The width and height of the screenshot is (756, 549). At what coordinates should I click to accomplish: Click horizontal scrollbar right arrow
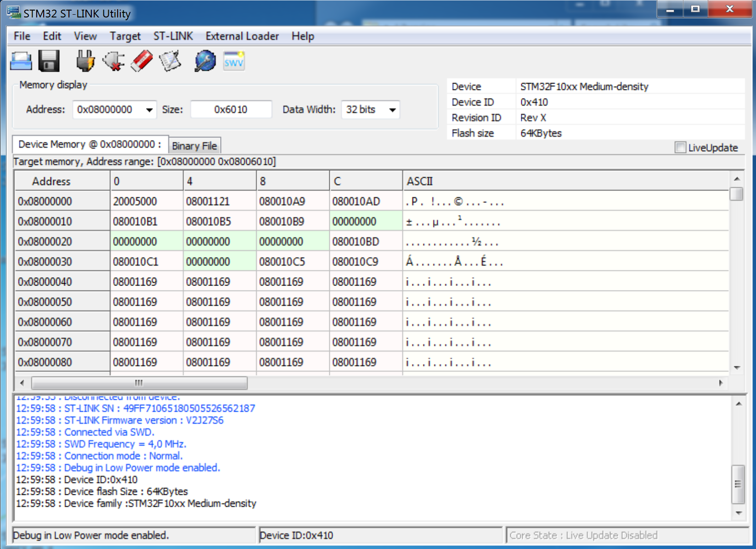coord(720,383)
